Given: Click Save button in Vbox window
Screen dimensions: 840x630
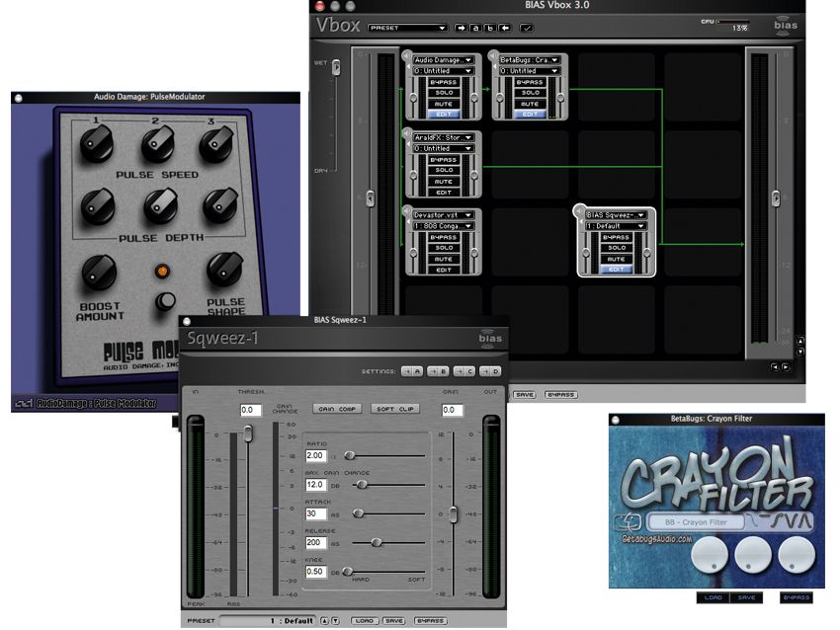Looking at the screenshot, I should [x=525, y=394].
